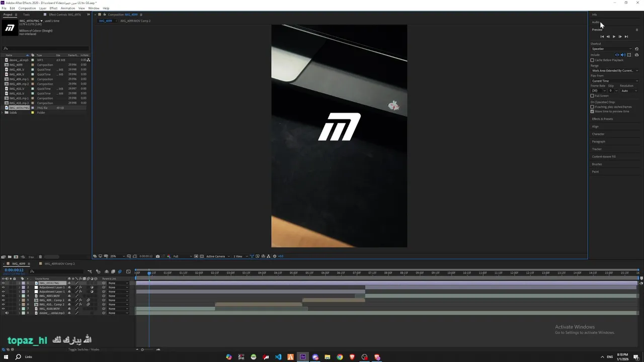Open the Preview Resolution Auto dropdown
Viewport: 644px width, 362px height.
[629, 90]
